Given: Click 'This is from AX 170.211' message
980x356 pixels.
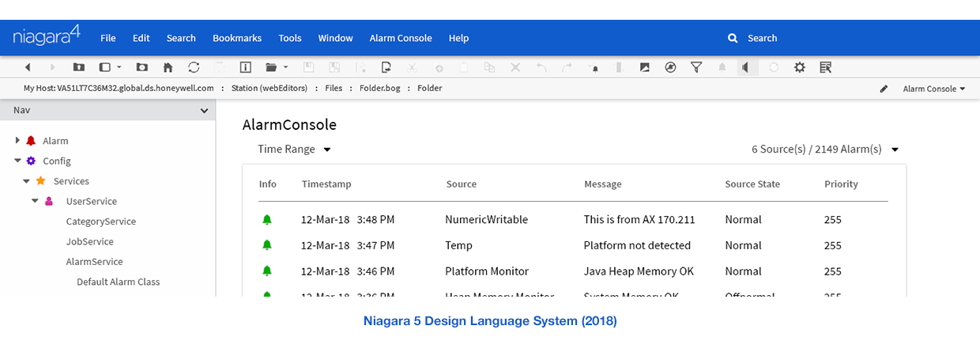Looking at the screenshot, I should coord(639,219).
